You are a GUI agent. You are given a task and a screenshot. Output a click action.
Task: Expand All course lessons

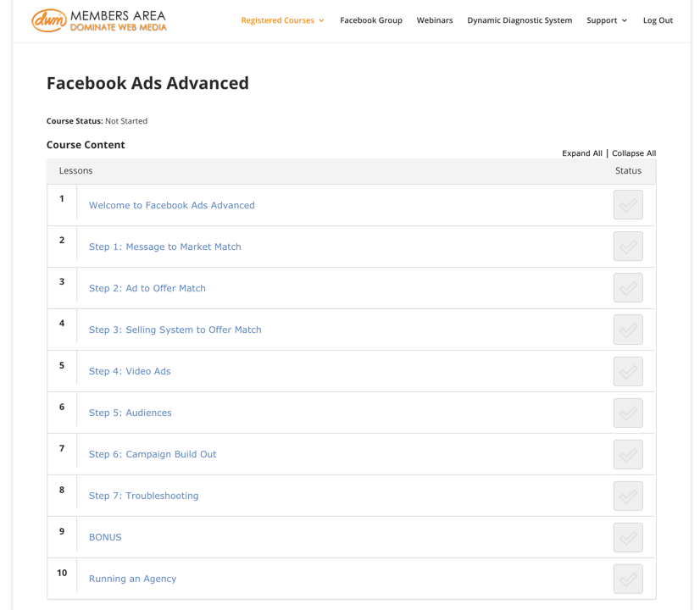tap(581, 153)
